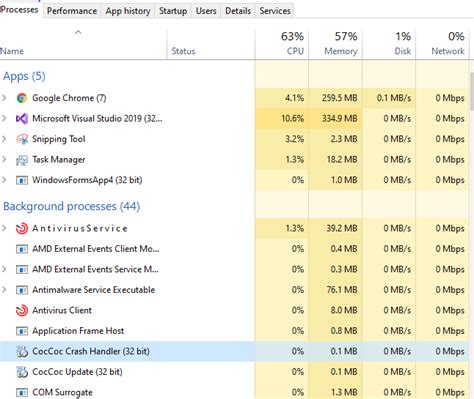Select the COM Surrogate row name
The height and width of the screenshot is (399, 474).
(x=62, y=392)
